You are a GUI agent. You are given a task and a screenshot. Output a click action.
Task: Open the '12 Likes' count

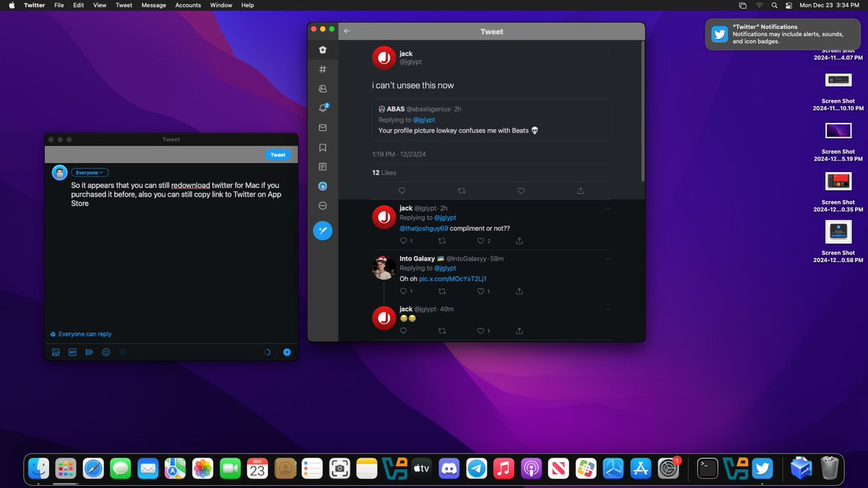pyautogui.click(x=384, y=173)
